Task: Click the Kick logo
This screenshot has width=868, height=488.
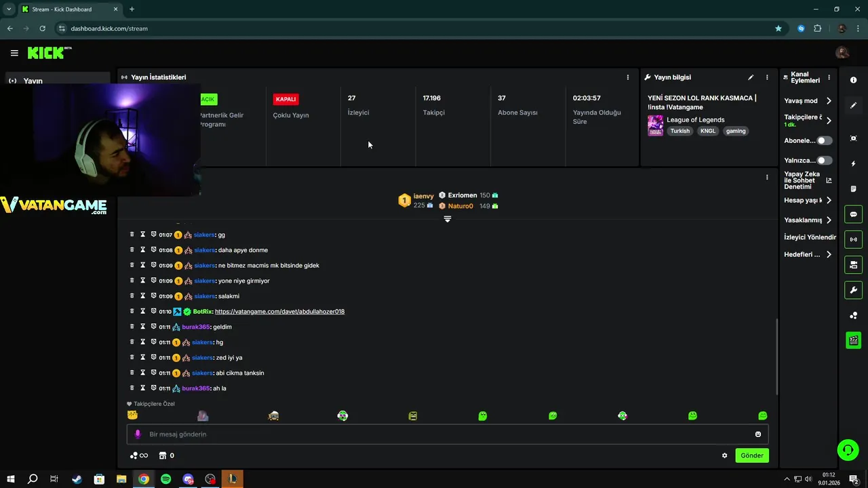Action: pos(50,53)
